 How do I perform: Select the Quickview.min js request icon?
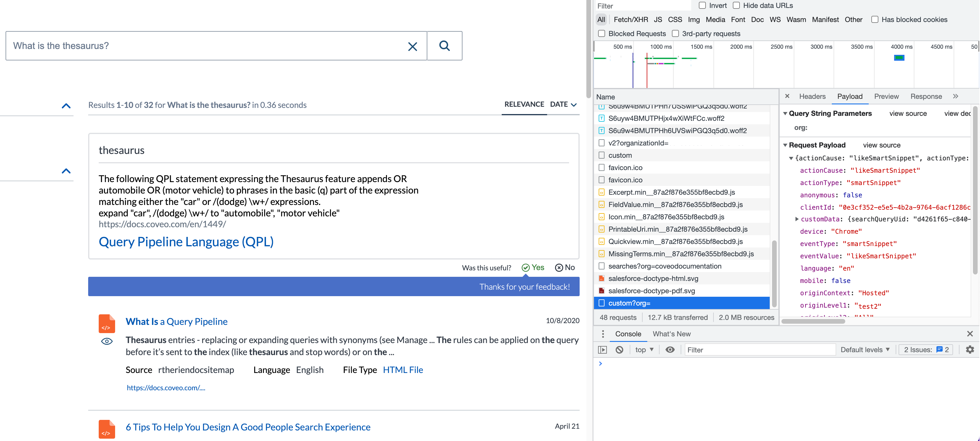(602, 241)
